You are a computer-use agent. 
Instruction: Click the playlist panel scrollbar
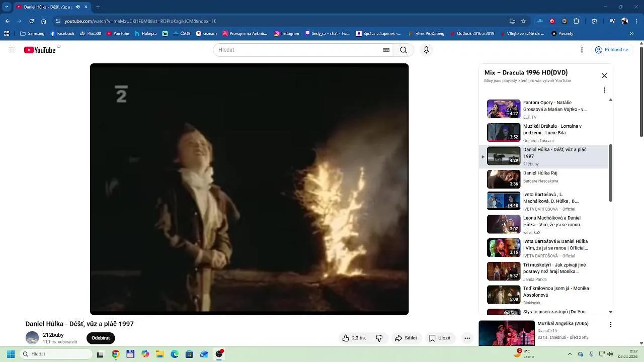(611, 173)
